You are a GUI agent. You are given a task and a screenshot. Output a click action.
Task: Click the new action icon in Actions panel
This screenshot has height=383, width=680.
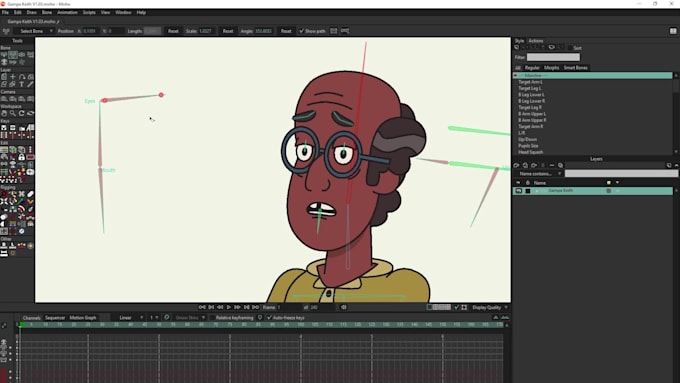(x=517, y=48)
